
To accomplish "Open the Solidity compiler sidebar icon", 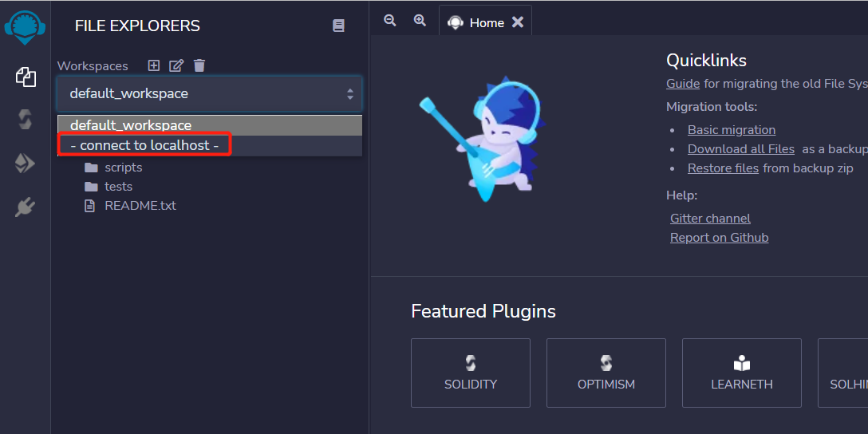I will [x=26, y=120].
